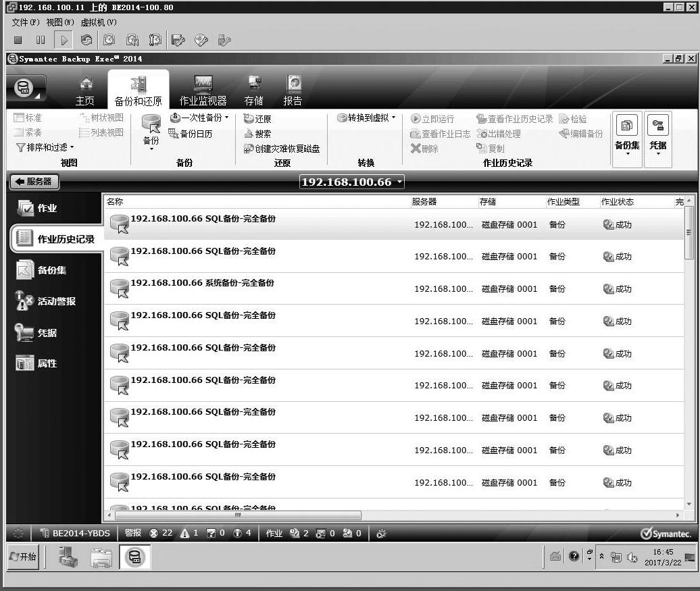This screenshot has width=700, height=591.
Task: Open 活动警报 in the left sidebar
Action: click(56, 301)
